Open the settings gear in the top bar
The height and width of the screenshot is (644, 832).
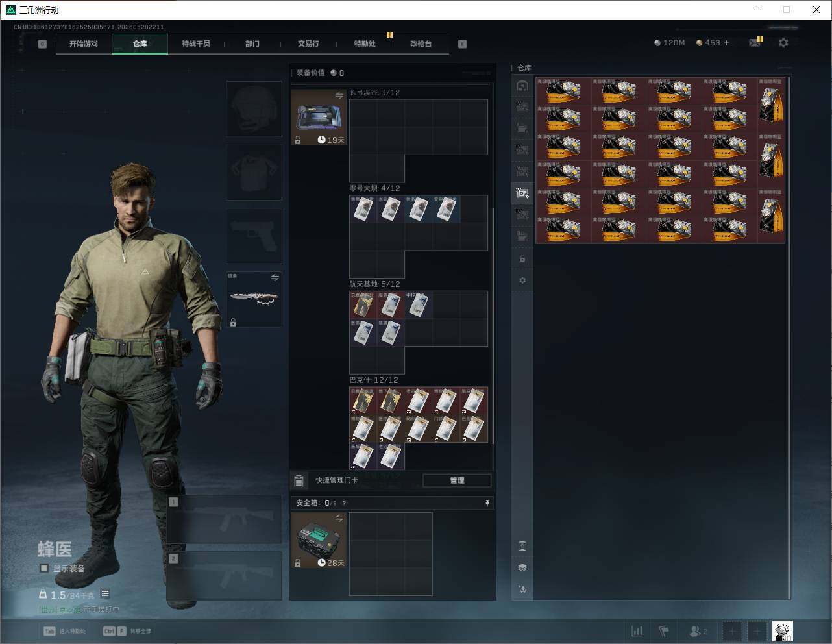click(x=783, y=43)
